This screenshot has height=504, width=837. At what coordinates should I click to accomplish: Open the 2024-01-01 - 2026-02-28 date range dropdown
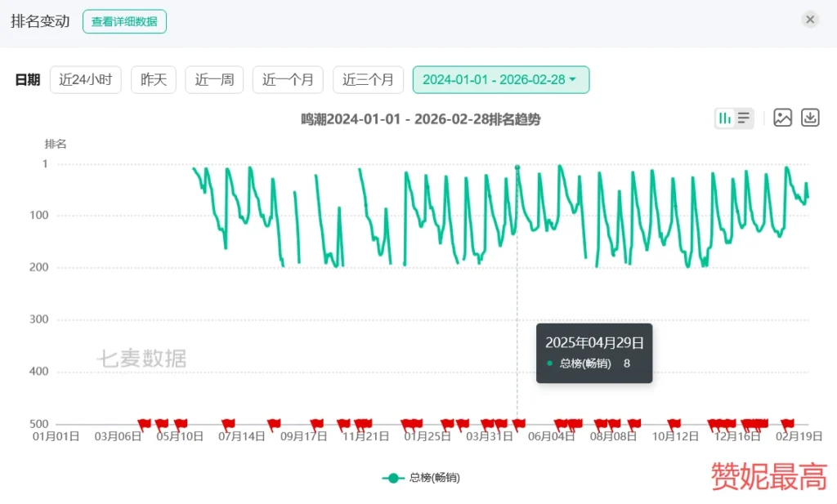click(x=500, y=80)
